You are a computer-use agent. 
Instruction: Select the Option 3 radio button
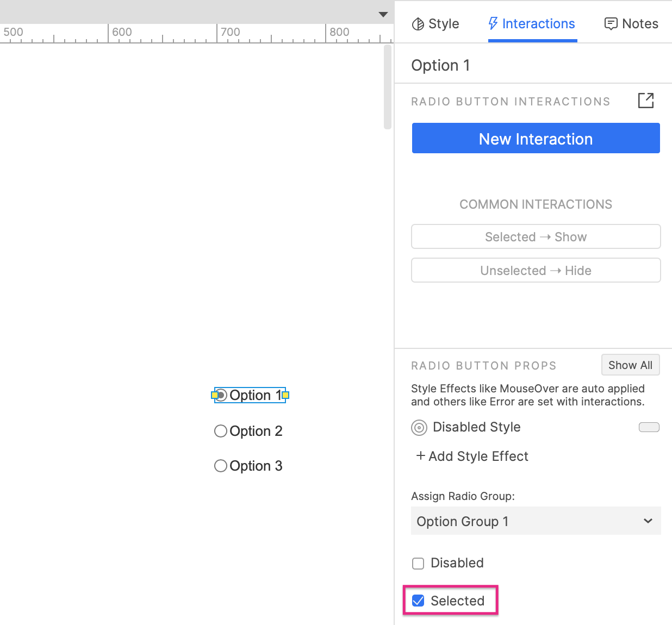pyautogui.click(x=221, y=466)
